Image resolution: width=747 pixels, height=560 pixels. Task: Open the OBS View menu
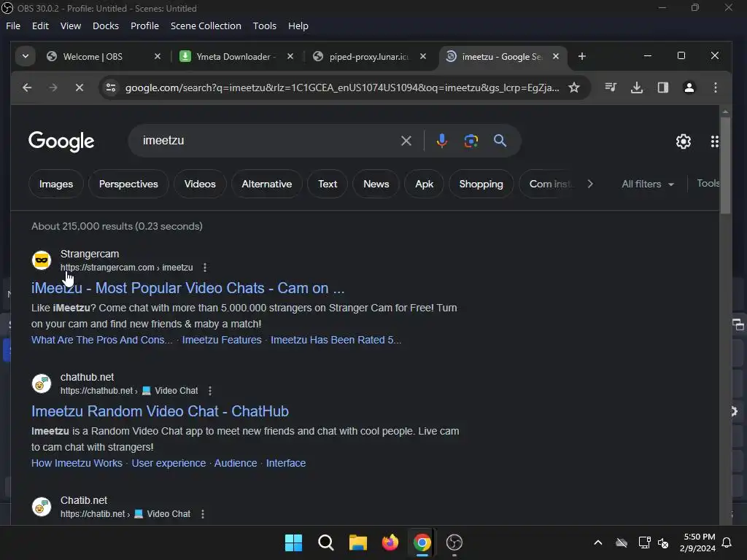[x=71, y=26]
